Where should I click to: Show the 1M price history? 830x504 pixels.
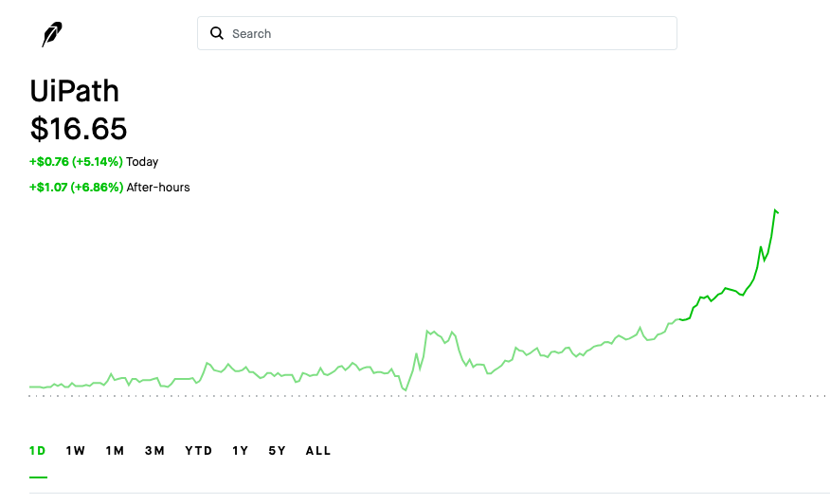tap(115, 451)
